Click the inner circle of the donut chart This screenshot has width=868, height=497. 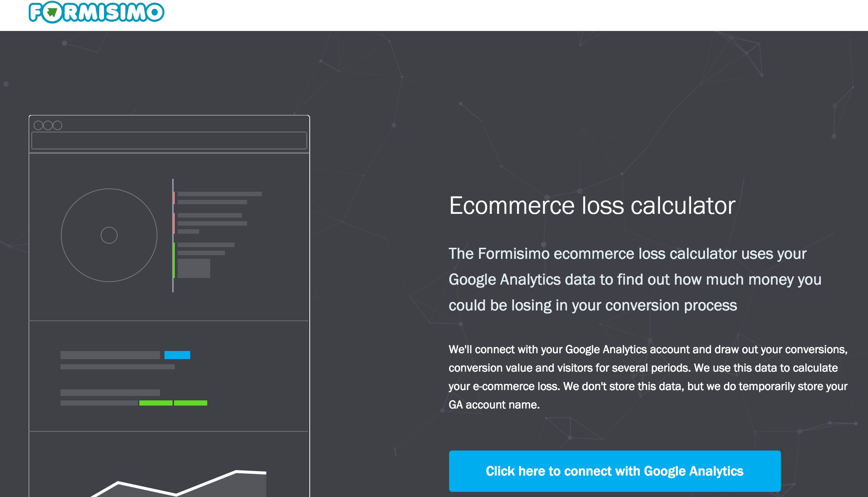tap(109, 235)
